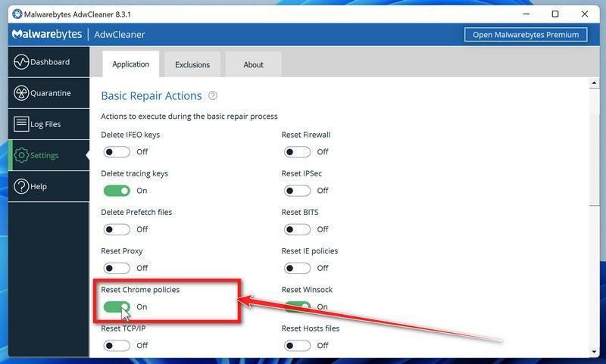Click the Reset TCP/IP label
Image resolution: width=606 pixels, height=364 pixels.
(x=123, y=328)
